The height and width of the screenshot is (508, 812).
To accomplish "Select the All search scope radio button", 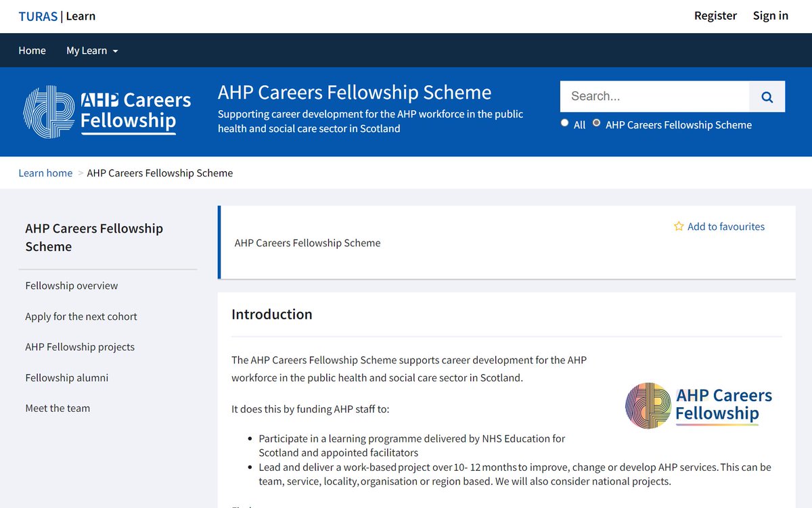I will 565,123.
